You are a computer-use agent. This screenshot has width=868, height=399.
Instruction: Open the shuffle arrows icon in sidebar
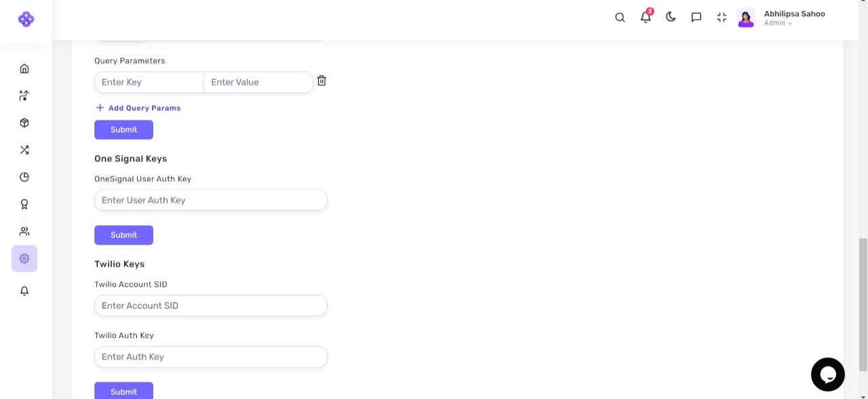pyautogui.click(x=24, y=150)
